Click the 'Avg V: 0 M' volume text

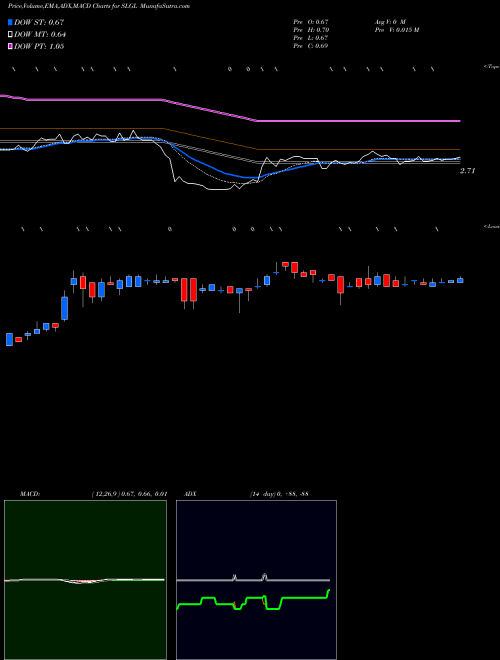(390, 22)
